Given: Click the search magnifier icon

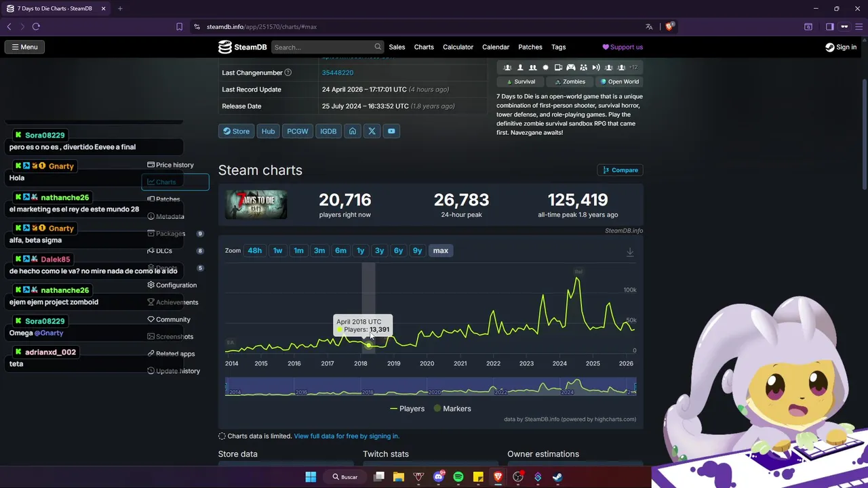Looking at the screenshot, I should click(378, 47).
